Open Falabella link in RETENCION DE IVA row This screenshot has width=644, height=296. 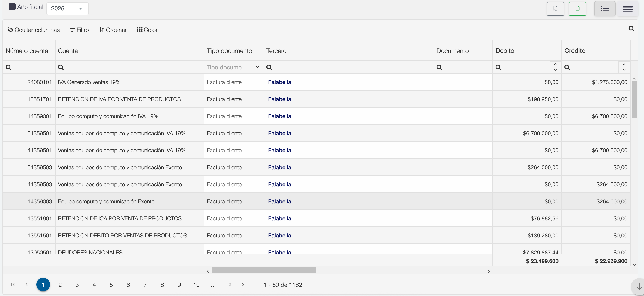coord(279,99)
